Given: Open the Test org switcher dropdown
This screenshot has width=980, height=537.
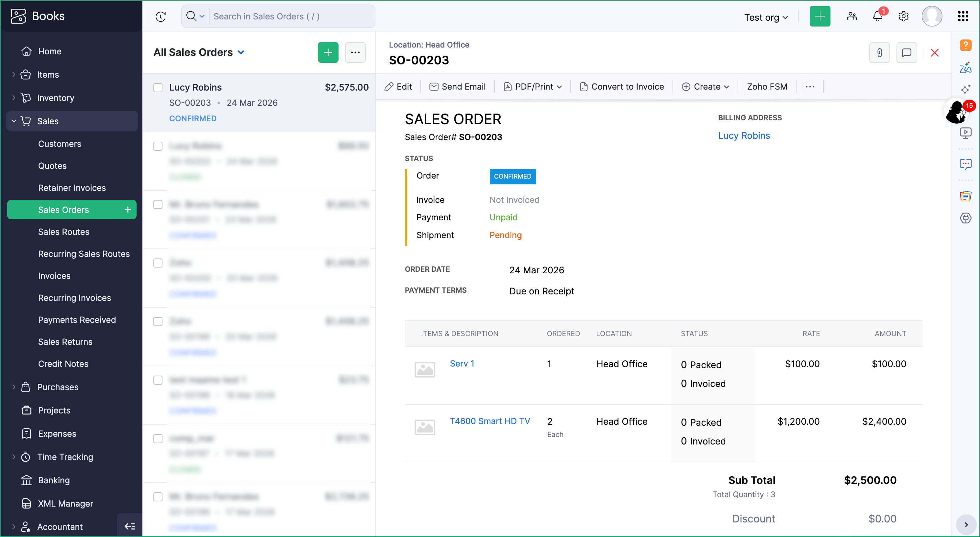Looking at the screenshot, I should tap(766, 17).
